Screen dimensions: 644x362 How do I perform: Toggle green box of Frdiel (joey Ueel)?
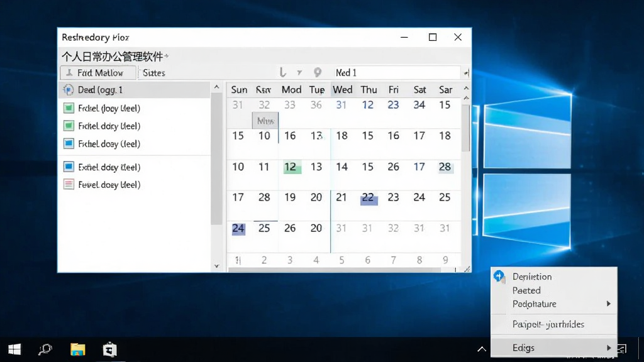pos(69,108)
